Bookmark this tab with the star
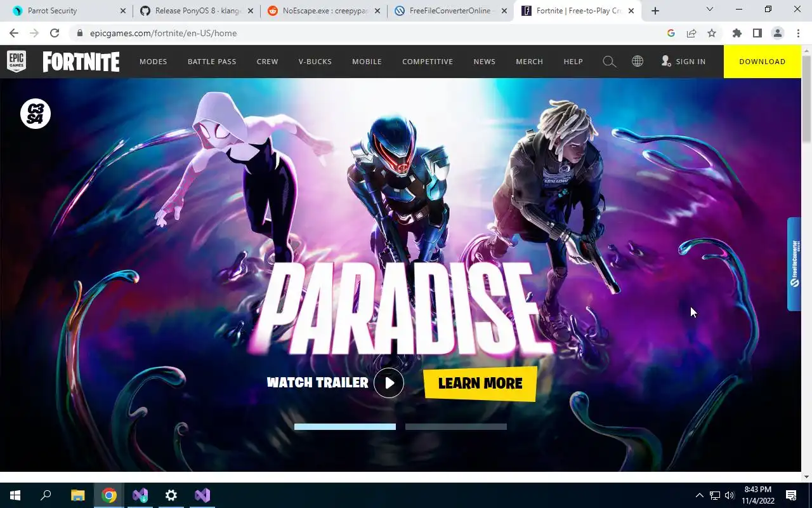812x508 pixels. [712, 33]
